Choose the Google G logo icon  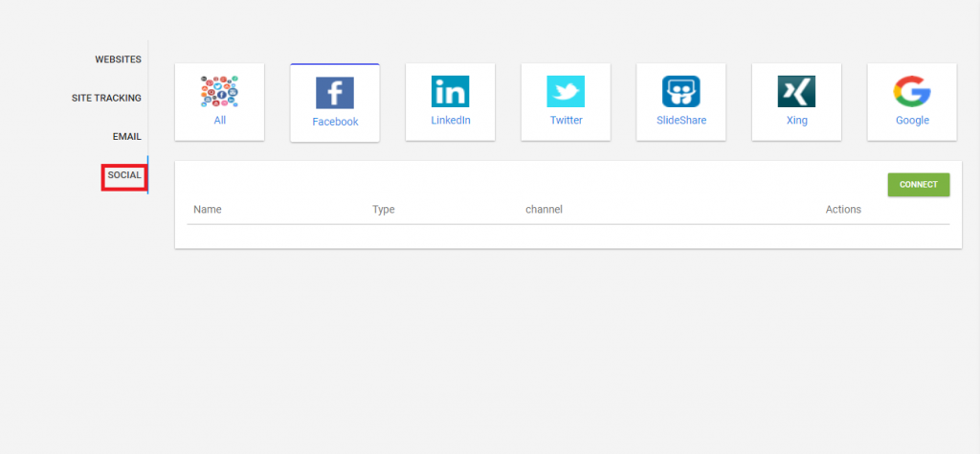(x=912, y=91)
